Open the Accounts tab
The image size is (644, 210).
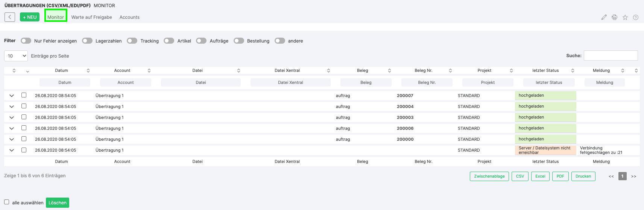129,17
